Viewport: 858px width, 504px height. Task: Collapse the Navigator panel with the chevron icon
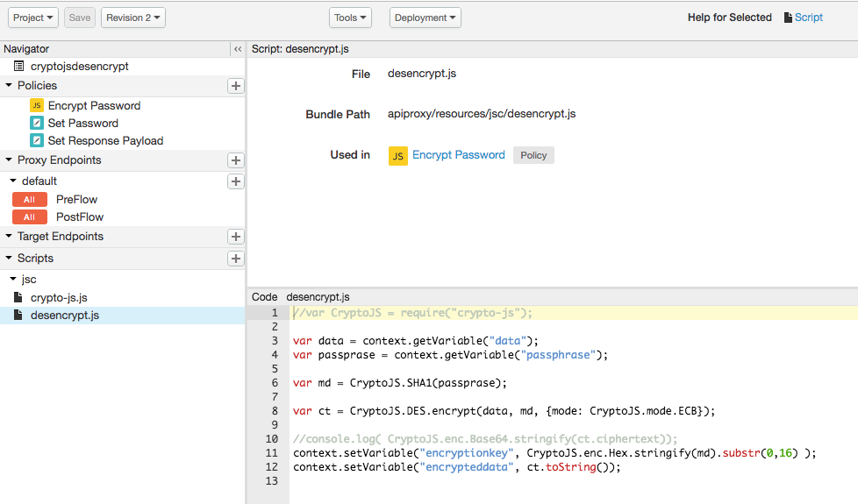pos(237,49)
